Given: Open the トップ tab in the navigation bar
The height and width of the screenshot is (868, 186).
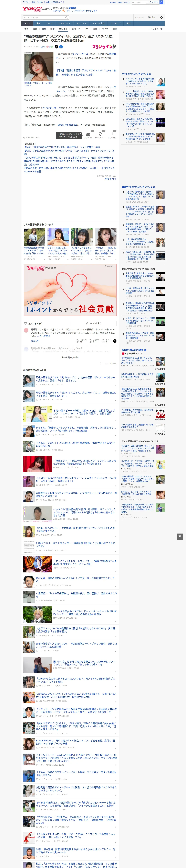Looking at the screenshot, I should 27,24.
